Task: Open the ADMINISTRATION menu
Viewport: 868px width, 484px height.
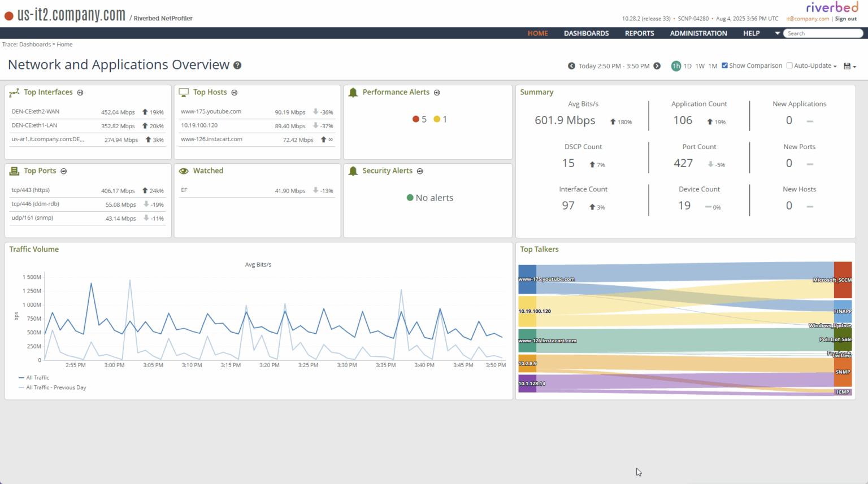Action: (x=698, y=33)
